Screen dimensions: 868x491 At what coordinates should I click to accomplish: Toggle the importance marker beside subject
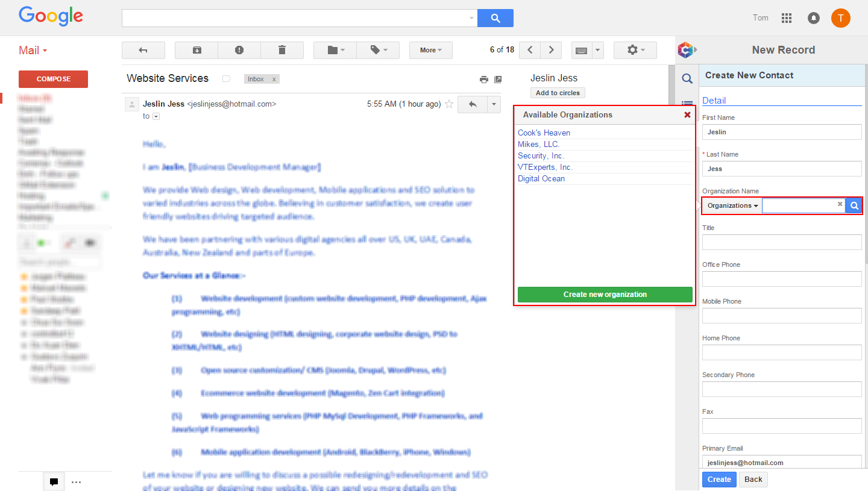click(227, 79)
